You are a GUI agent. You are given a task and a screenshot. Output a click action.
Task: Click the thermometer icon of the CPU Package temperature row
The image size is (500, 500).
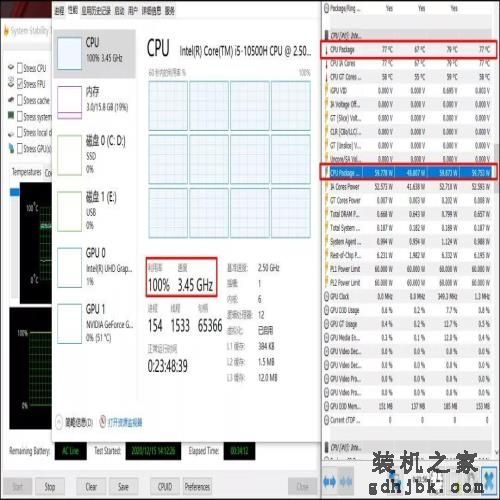coord(326,49)
